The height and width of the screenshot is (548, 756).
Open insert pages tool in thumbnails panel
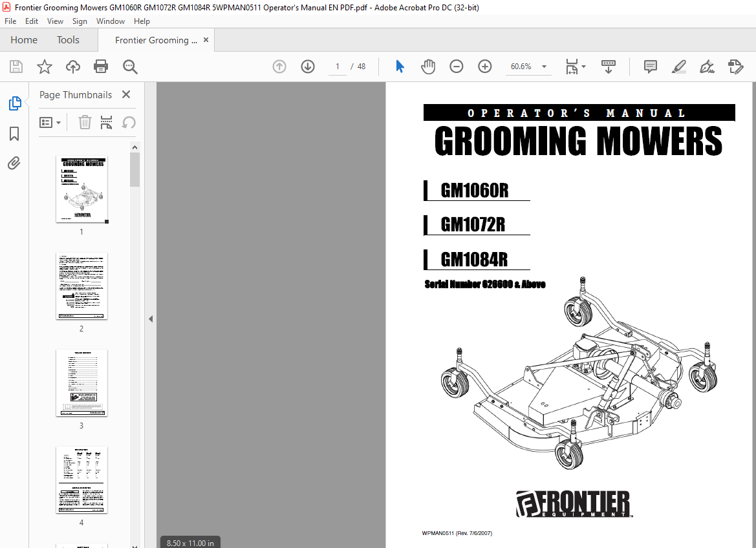pos(106,122)
